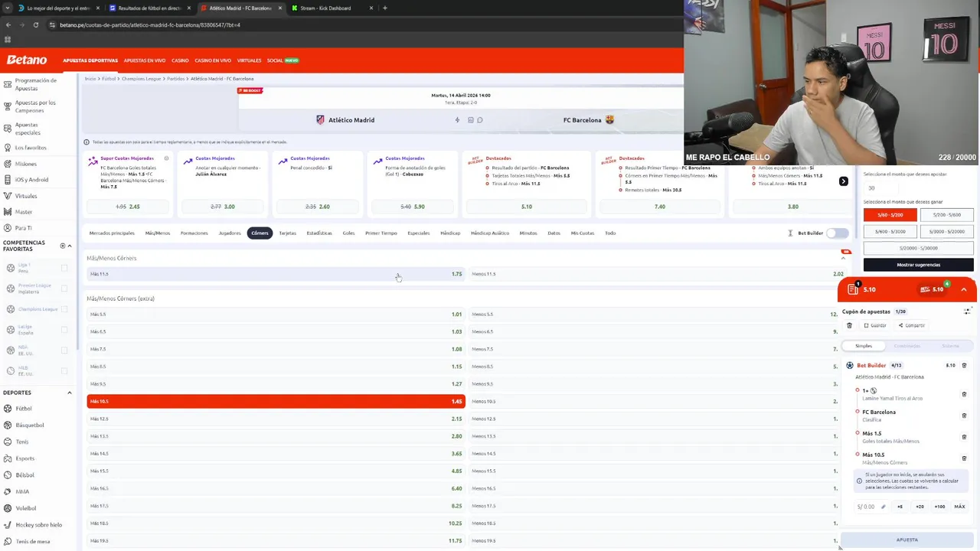Click the Para Ti profile icon
This screenshot has width=980, height=551.
point(8,228)
